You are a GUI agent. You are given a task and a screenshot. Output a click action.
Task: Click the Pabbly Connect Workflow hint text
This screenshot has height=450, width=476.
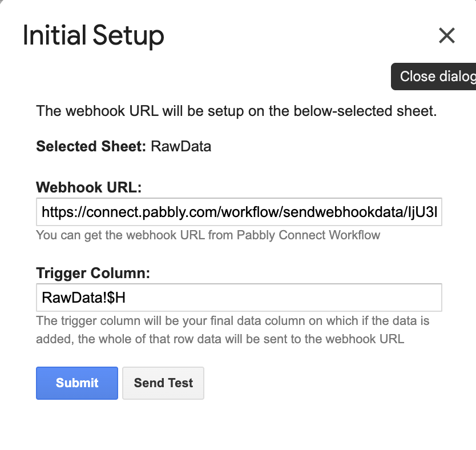(308, 235)
